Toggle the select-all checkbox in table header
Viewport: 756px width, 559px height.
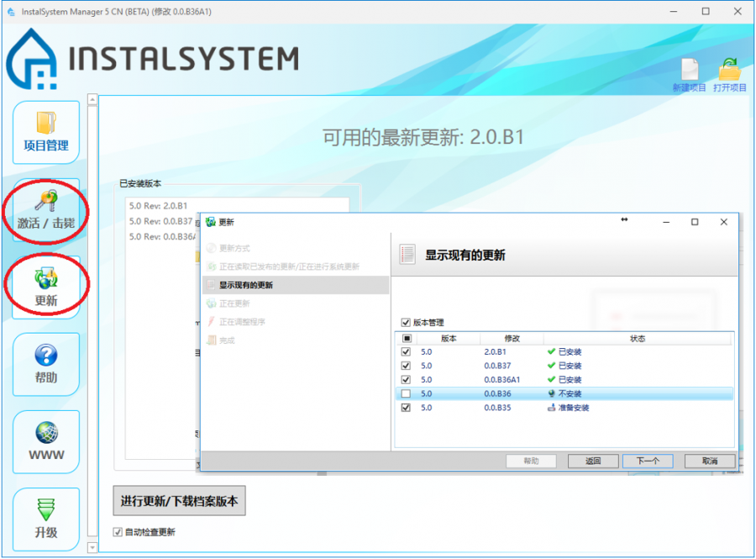407,338
